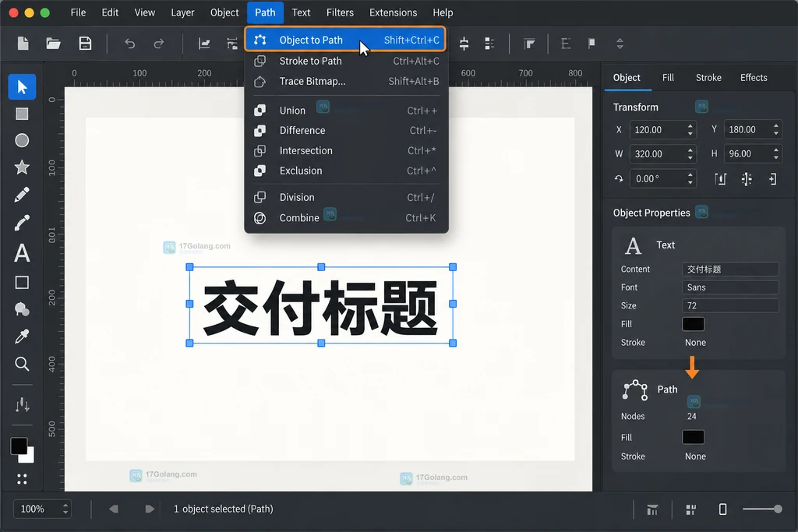Viewport: 798px width, 532px height.
Task: Go to next page in status bar
Action: click(x=149, y=509)
